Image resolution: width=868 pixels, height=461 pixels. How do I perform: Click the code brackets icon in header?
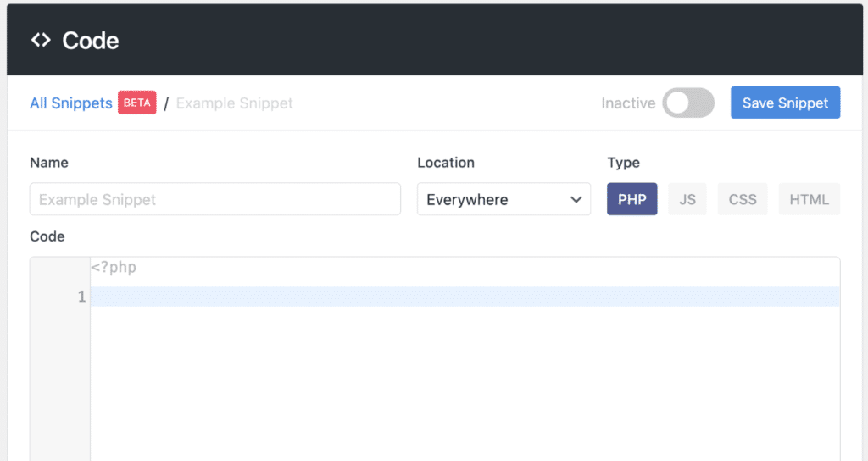41,40
